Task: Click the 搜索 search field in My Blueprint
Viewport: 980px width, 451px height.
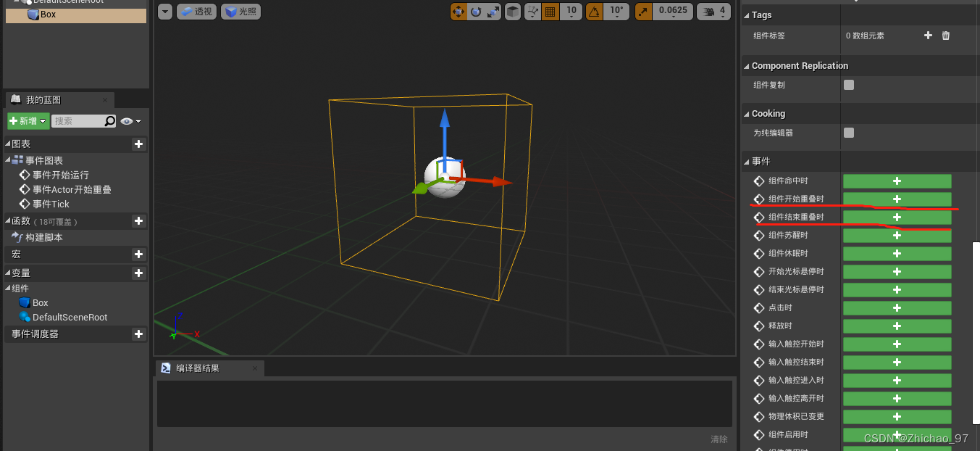Action: pos(77,121)
